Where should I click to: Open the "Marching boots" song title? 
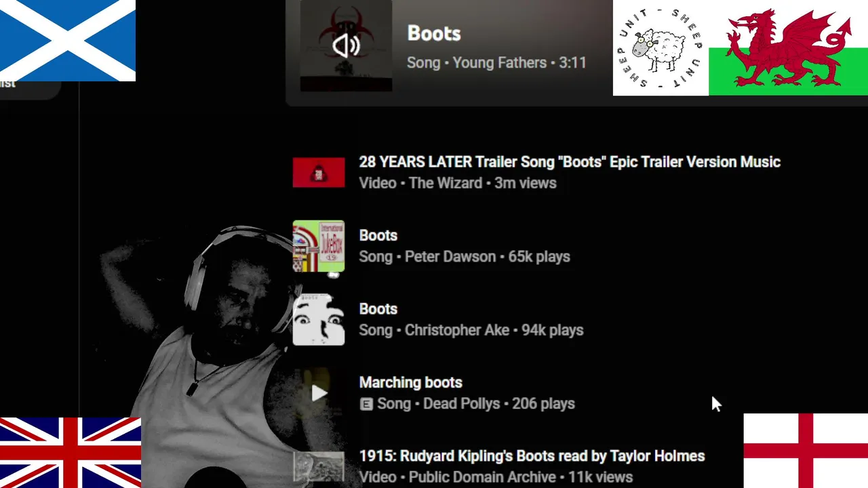pos(411,382)
